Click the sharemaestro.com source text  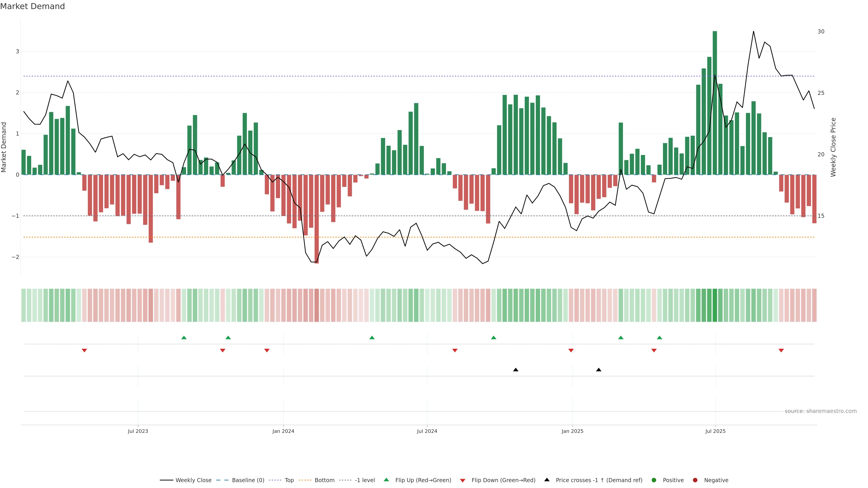tap(821, 411)
